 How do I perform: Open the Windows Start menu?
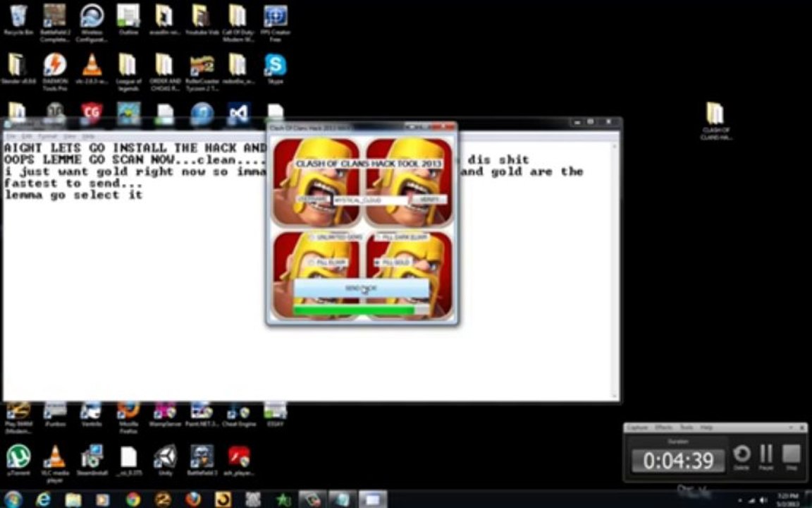coord(13,500)
